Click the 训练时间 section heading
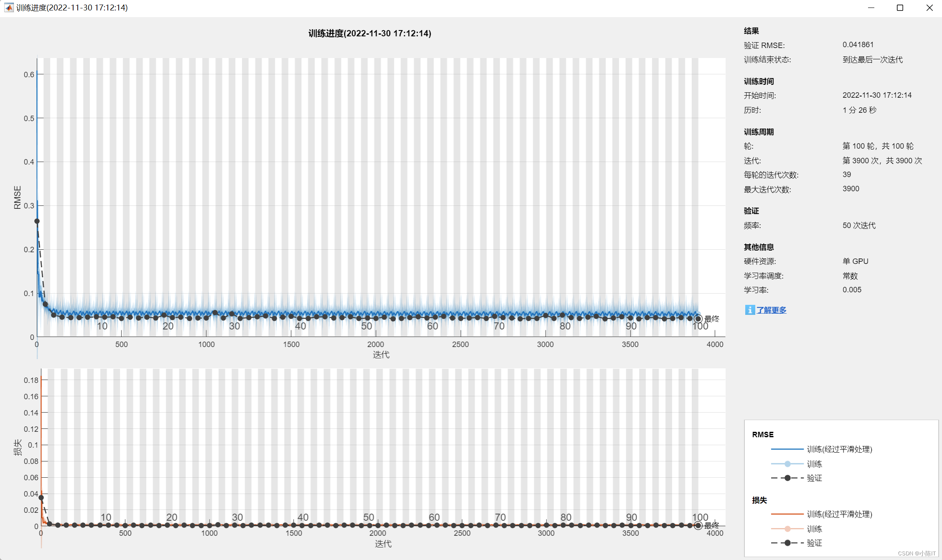Screen dimensions: 942x560 [759, 81]
